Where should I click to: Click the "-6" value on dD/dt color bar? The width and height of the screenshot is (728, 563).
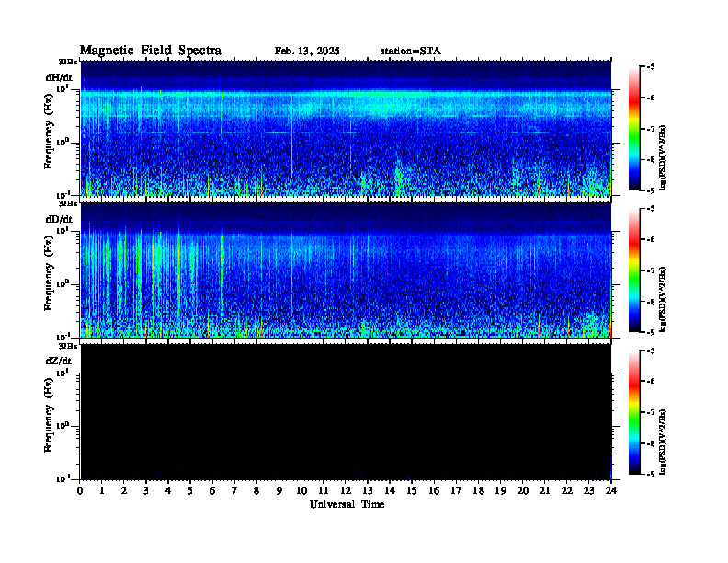click(x=651, y=240)
